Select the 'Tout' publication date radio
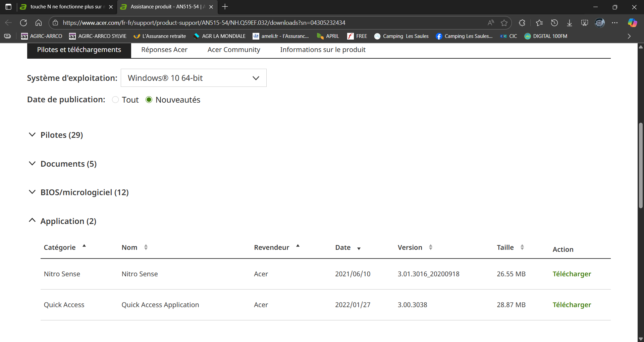 [115, 100]
